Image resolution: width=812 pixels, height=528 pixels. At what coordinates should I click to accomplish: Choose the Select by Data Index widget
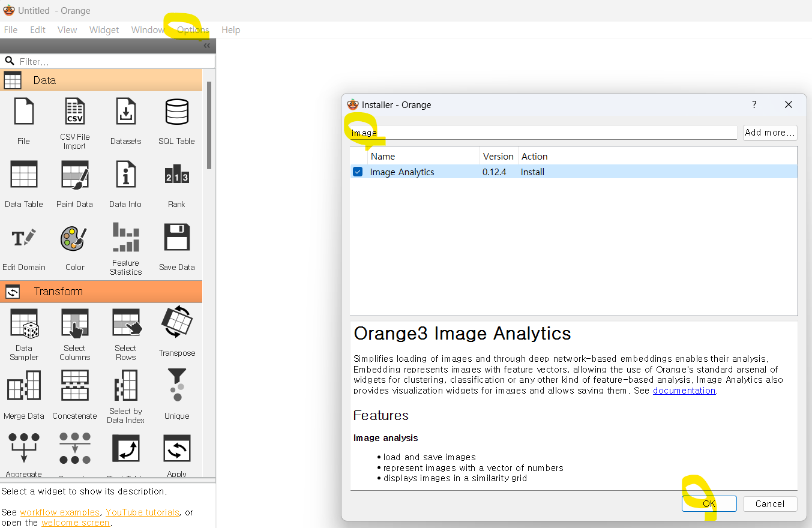click(125, 397)
